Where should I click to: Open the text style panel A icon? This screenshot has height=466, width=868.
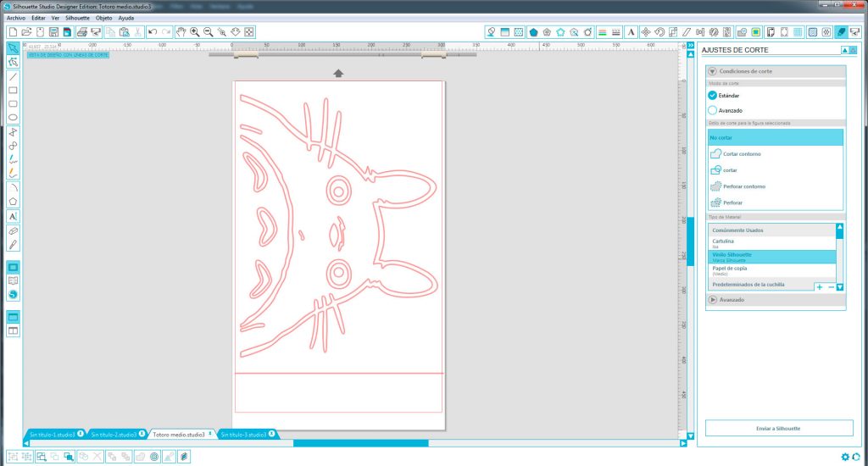631,32
